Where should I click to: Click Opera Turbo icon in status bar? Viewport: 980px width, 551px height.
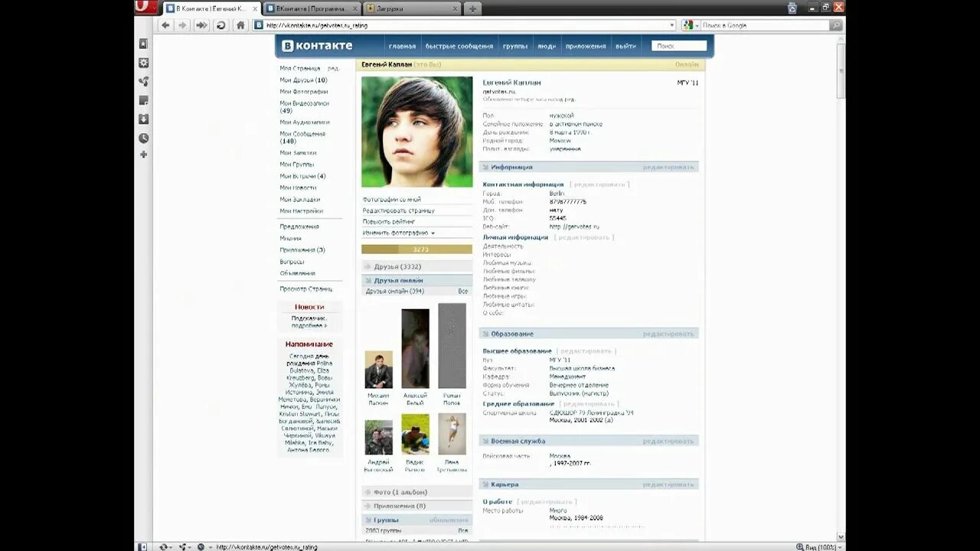201,546
